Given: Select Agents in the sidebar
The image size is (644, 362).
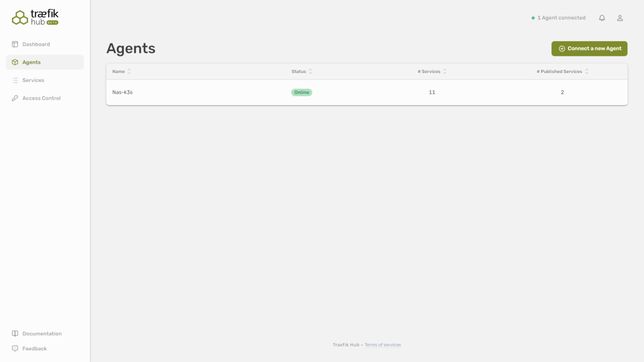Looking at the screenshot, I should [45, 62].
